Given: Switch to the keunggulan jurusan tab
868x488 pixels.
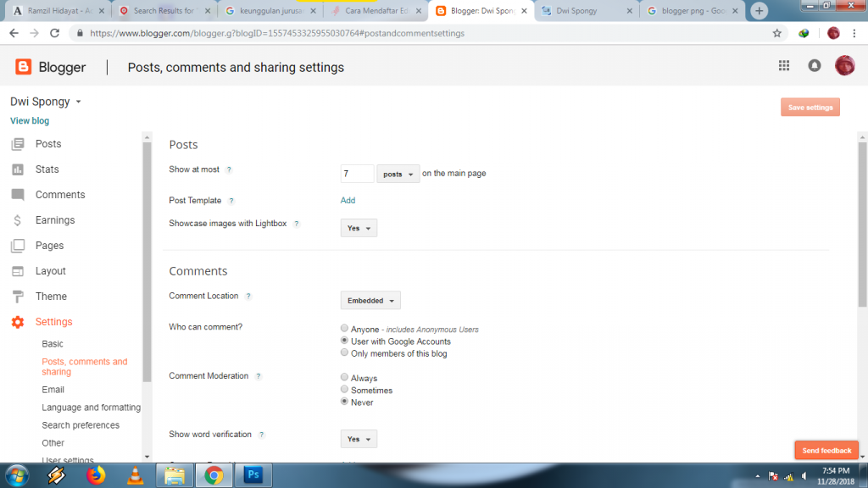Looking at the screenshot, I should [271, 11].
